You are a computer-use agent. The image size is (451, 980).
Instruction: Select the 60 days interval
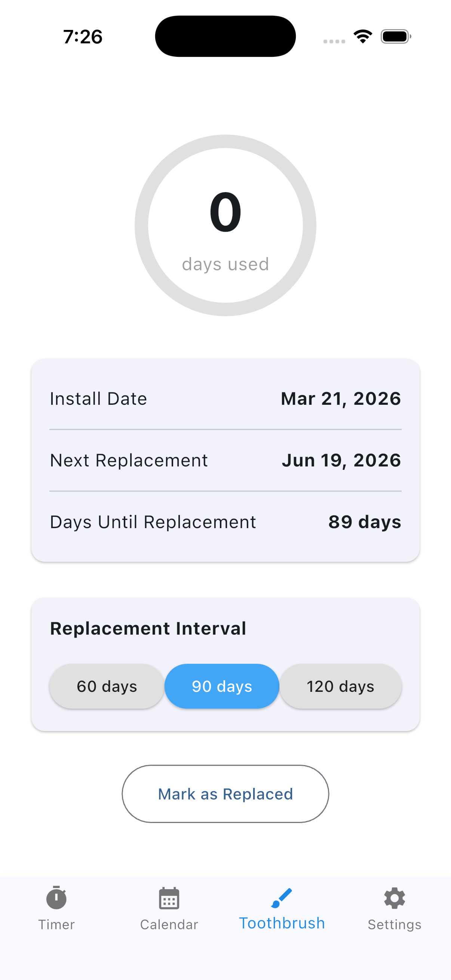pyautogui.click(x=107, y=686)
